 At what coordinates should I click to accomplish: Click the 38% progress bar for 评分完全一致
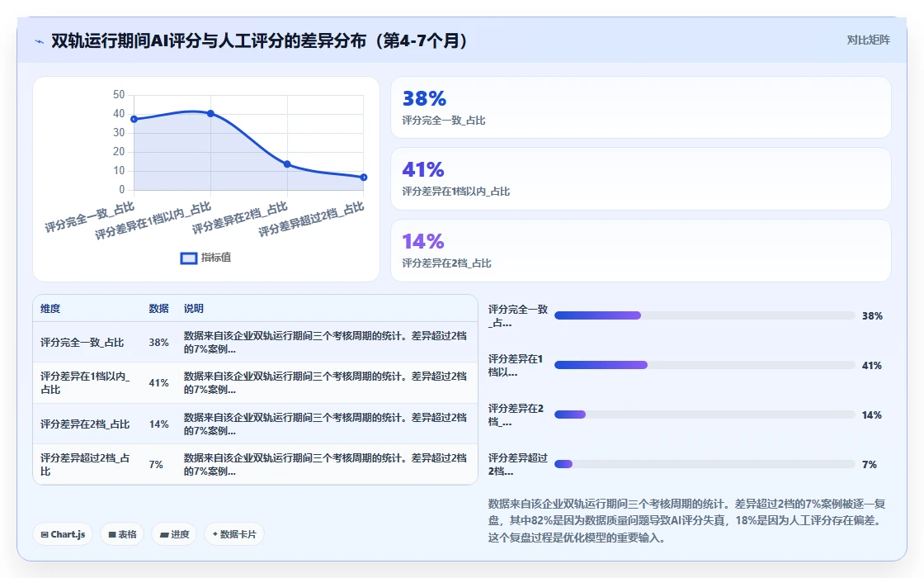705,315
